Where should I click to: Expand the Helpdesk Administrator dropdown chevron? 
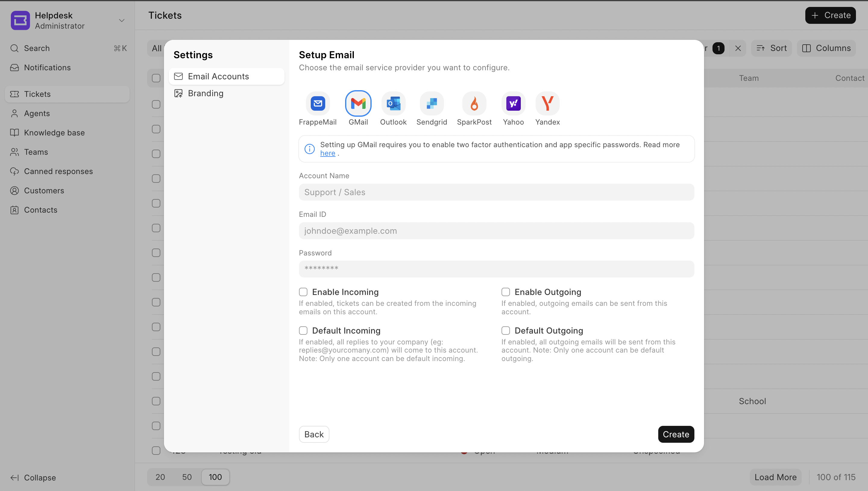(122, 21)
